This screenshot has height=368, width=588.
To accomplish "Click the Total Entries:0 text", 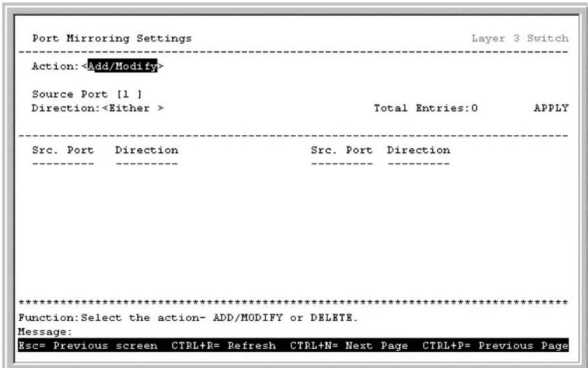I will pos(426,108).
